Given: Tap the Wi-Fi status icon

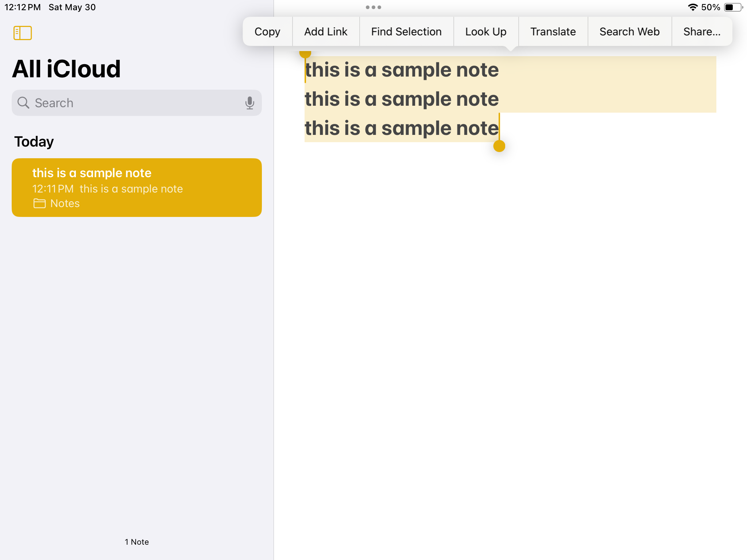Looking at the screenshot, I should [x=693, y=7].
